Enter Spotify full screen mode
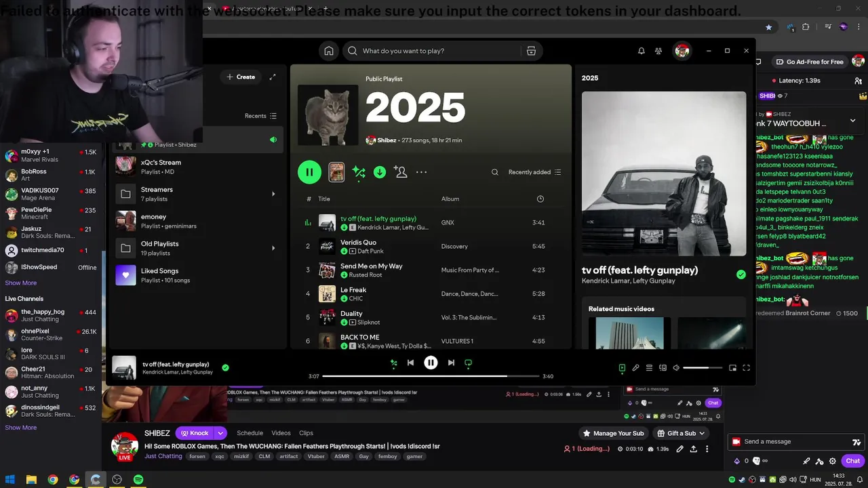Image resolution: width=868 pixels, height=488 pixels. [x=746, y=368]
